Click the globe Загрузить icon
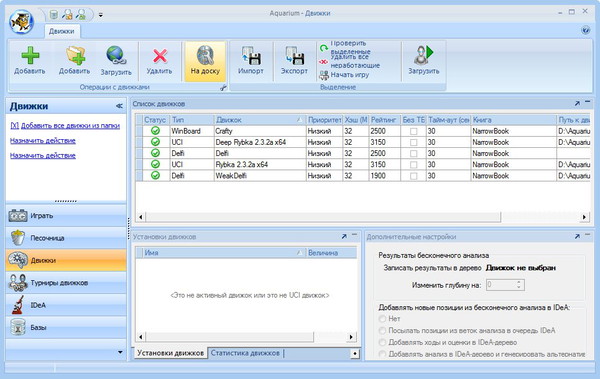This screenshot has height=379, width=600. [x=116, y=56]
